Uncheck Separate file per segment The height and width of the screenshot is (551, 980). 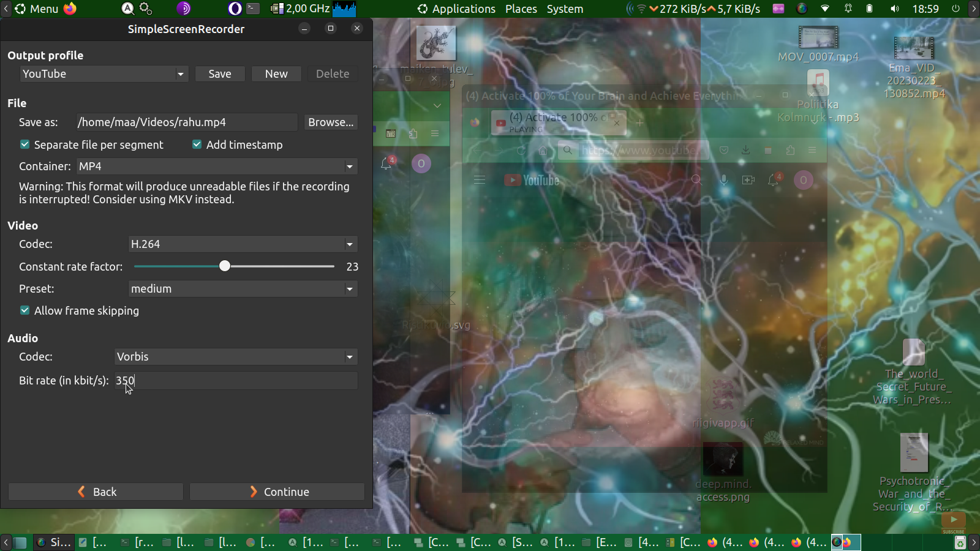click(25, 144)
